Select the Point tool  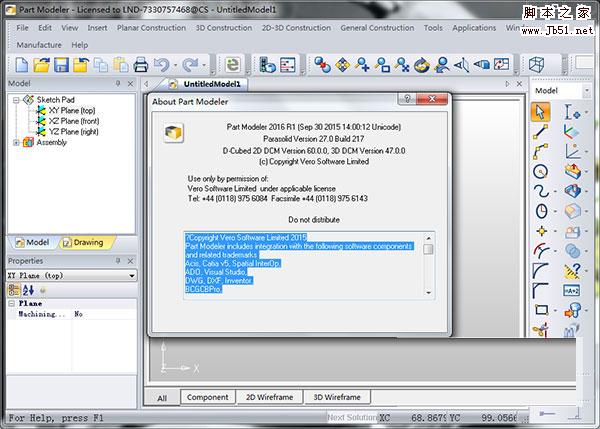click(541, 231)
